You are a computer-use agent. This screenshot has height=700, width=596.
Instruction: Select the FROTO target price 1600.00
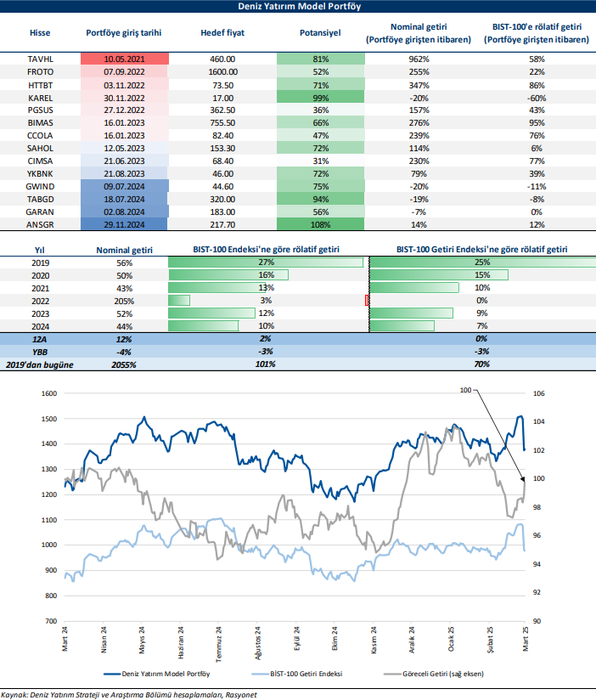click(x=222, y=72)
